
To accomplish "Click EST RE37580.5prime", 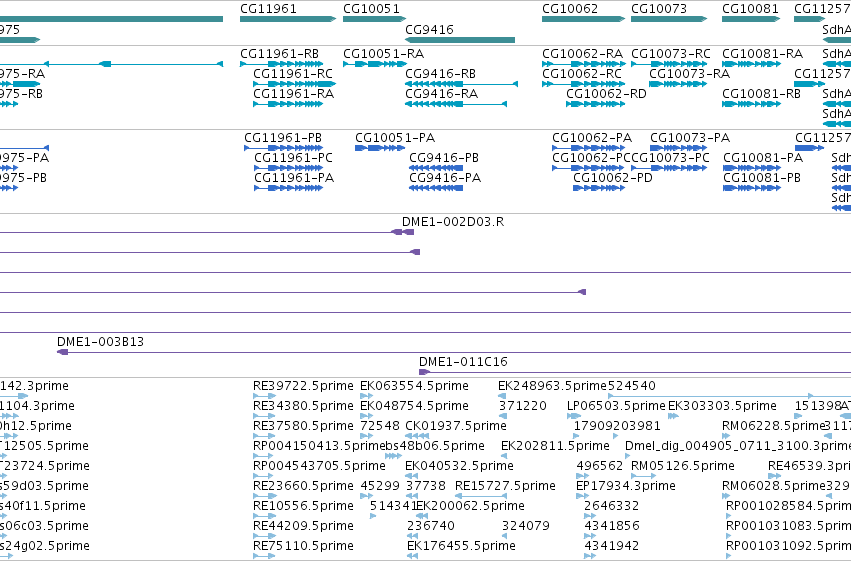I will coord(303,426).
